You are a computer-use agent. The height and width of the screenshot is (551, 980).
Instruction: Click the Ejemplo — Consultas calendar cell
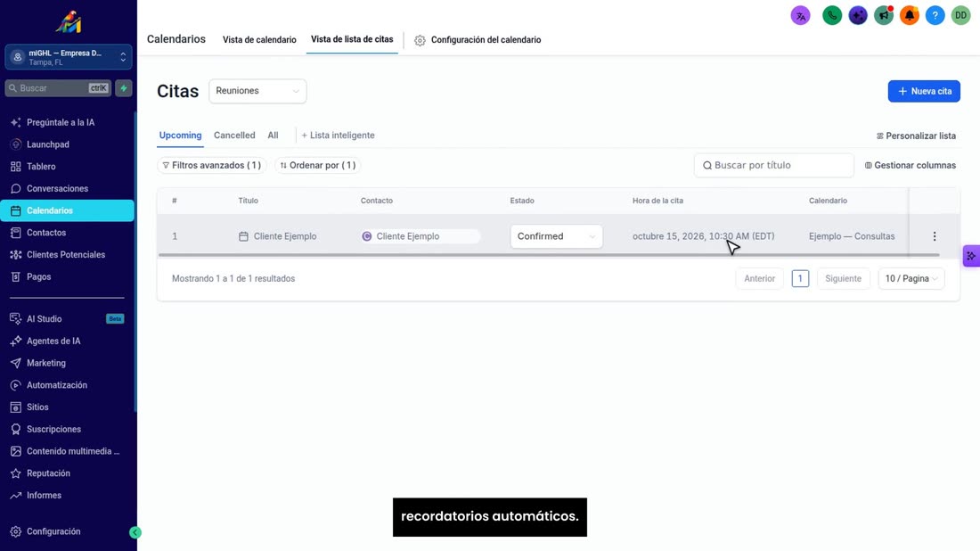[x=851, y=236]
